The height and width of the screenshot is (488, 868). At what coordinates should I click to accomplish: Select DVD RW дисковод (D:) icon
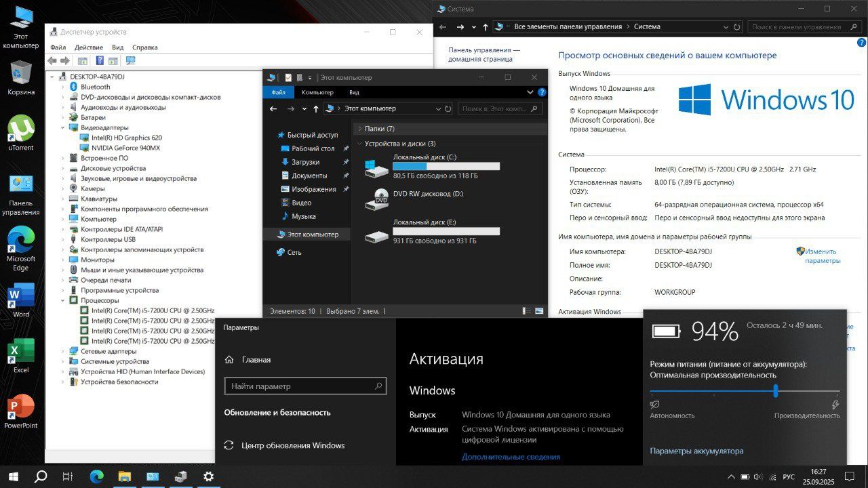point(376,199)
